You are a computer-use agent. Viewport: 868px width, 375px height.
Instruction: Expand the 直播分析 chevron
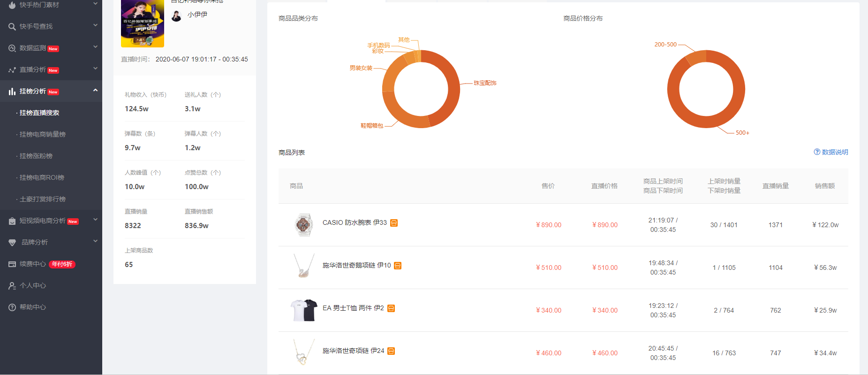click(x=95, y=69)
